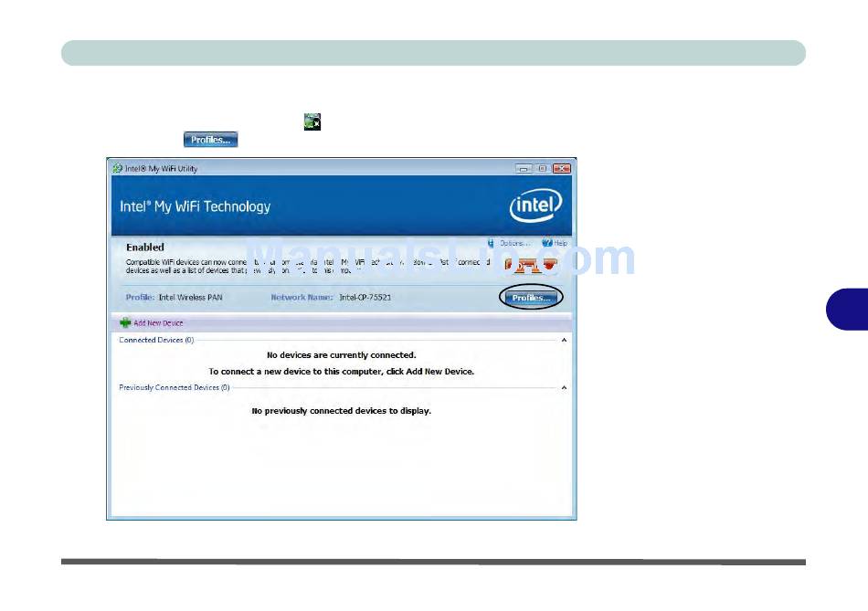Screen dimensions: 868x611
Task: Open Options in the My WiFi Utility
Action: [510, 243]
